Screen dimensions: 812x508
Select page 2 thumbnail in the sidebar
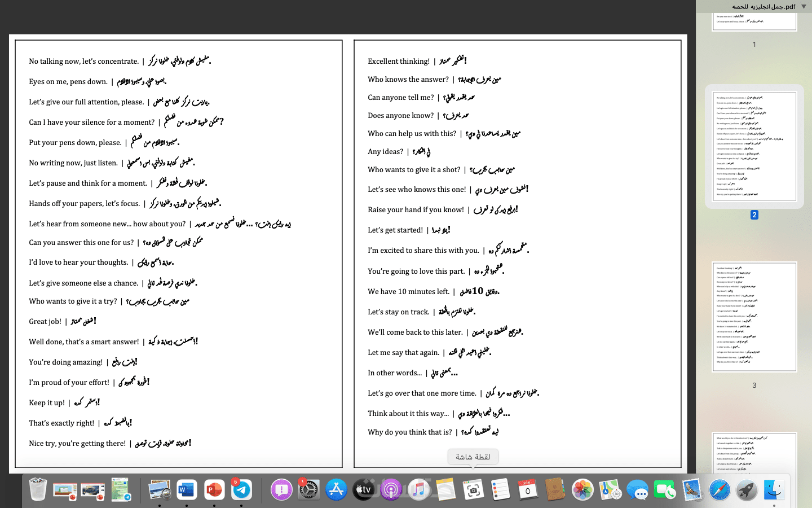(x=754, y=146)
